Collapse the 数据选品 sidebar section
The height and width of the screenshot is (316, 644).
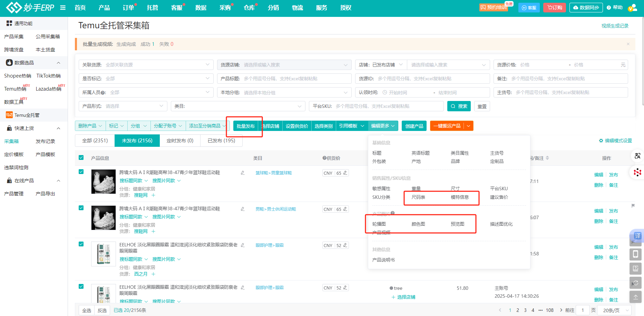click(x=58, y=63)
